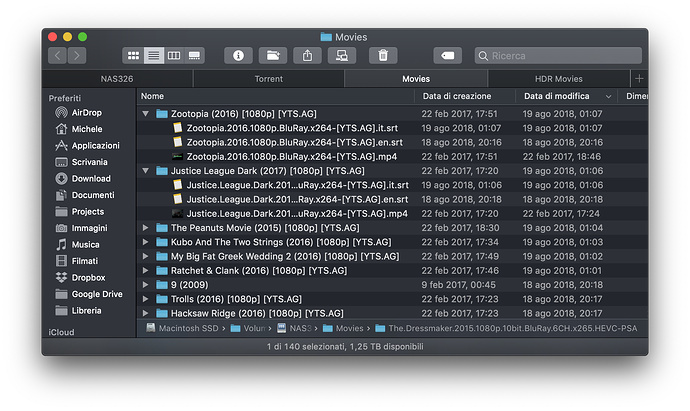690x411 pixels.
Task: Open the Share toolbar button
Action: point(307,55)
